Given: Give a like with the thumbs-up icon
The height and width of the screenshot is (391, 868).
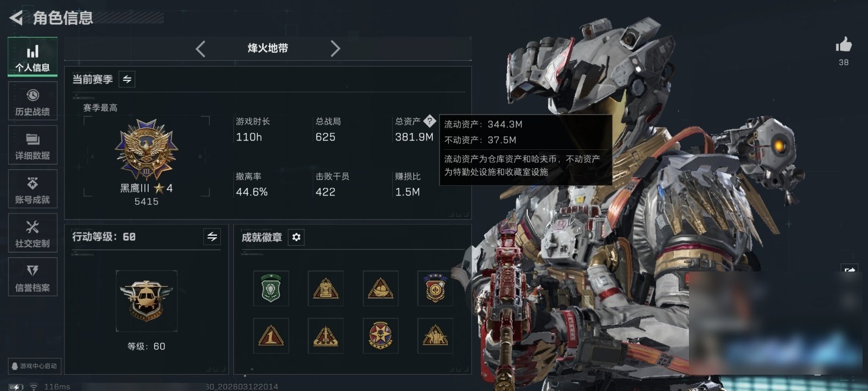Looking at the screenshot, I should [844, 45].
